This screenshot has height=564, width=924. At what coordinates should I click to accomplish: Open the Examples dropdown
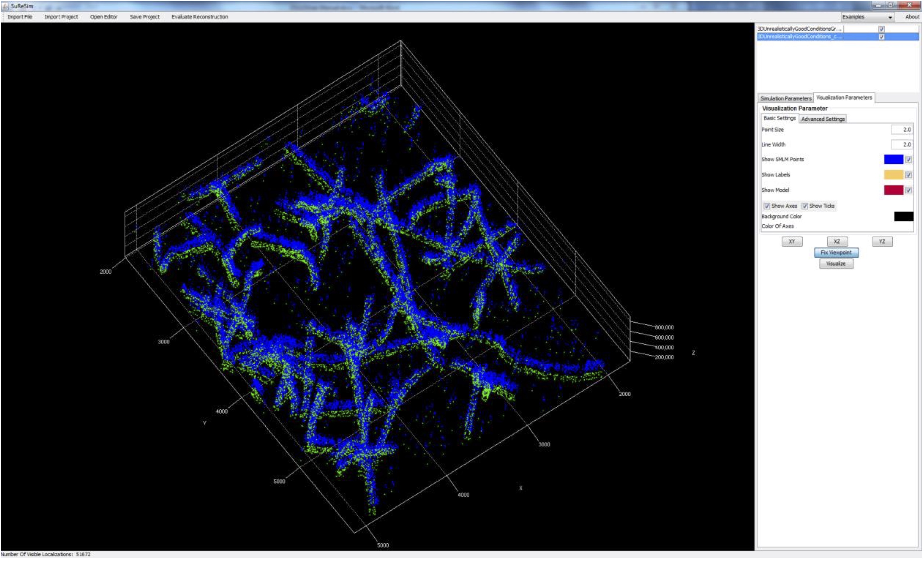click(867, 17)
